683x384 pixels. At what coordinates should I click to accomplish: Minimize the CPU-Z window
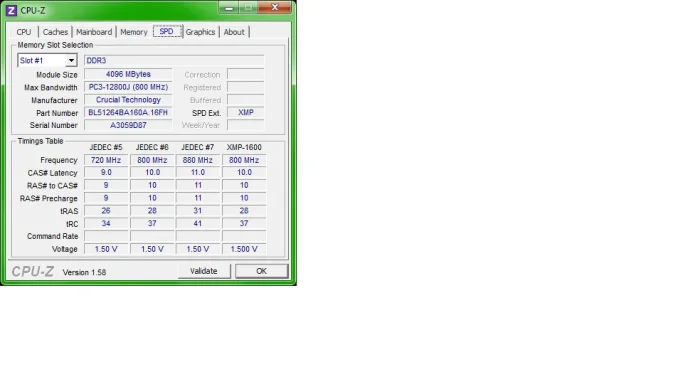pos(229,7)
